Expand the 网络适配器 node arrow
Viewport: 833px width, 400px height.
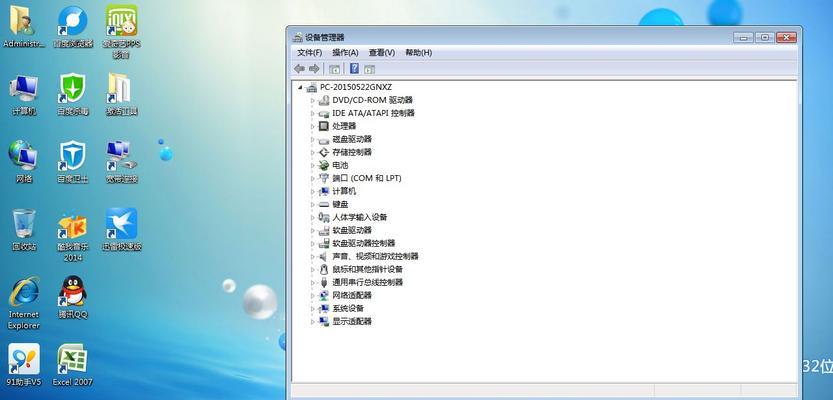pyautogui.click(x=312, y=295)
